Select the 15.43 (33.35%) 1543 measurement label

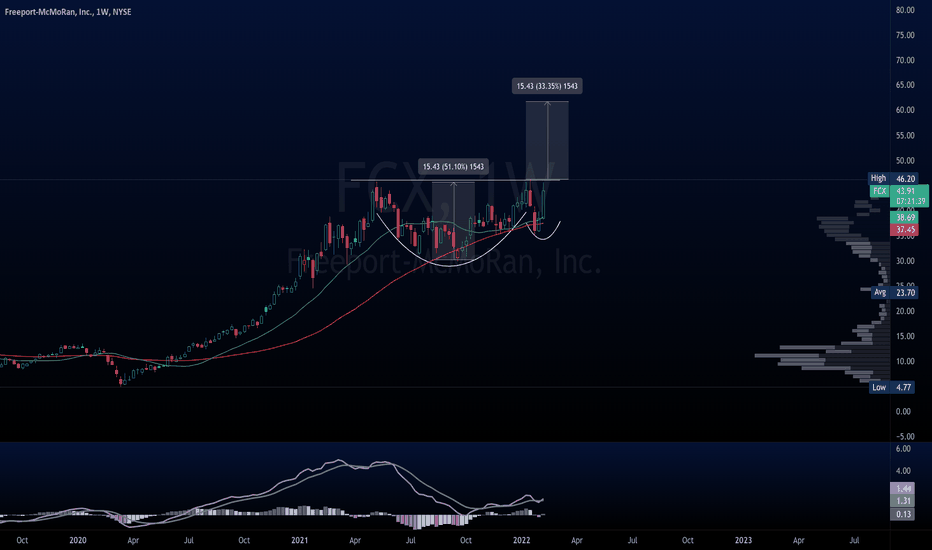[547, 86]
